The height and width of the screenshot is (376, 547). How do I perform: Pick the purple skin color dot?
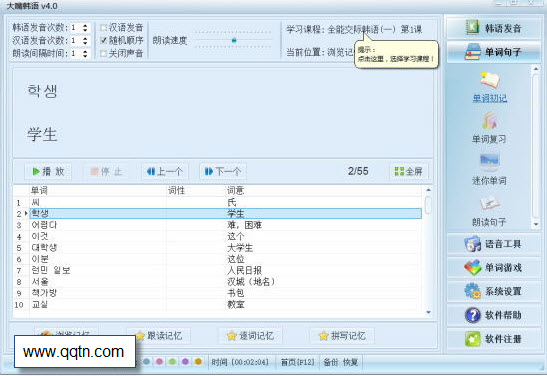[x=185, y=362]
